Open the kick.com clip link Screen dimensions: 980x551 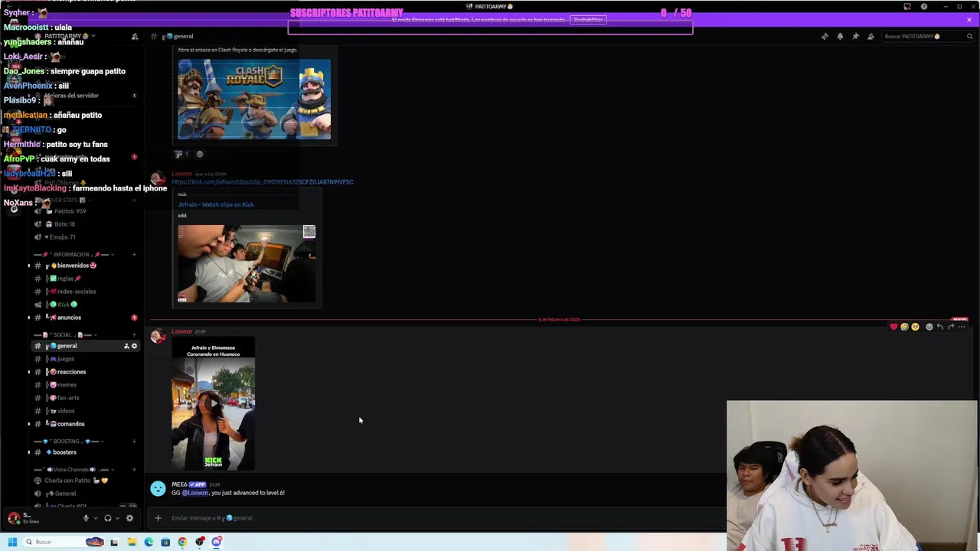click(263, 182)
